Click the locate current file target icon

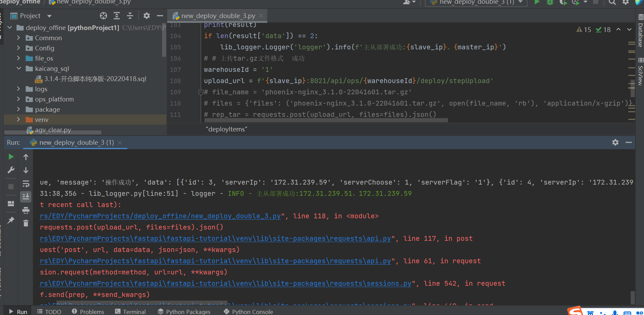click(x=103, y=16)
